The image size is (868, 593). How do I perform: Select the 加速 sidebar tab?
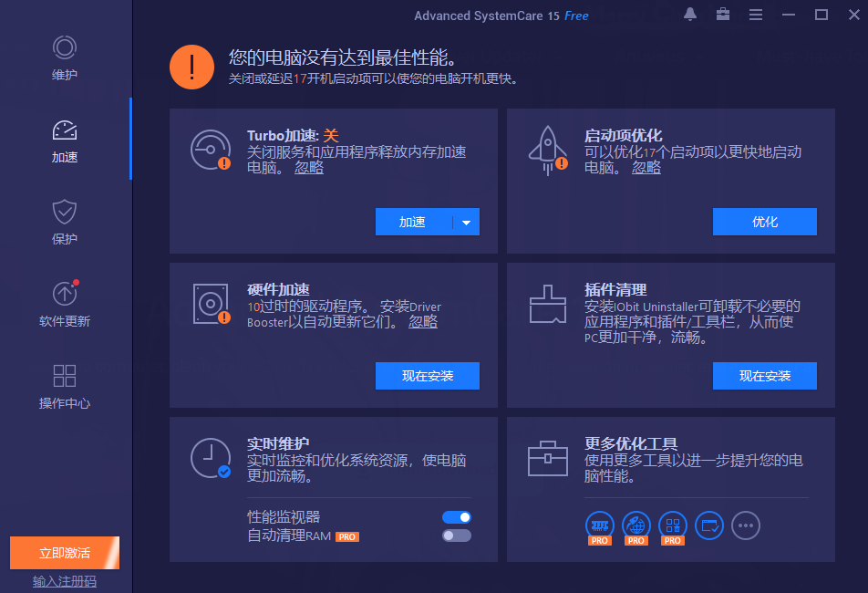tap(64, 141)
